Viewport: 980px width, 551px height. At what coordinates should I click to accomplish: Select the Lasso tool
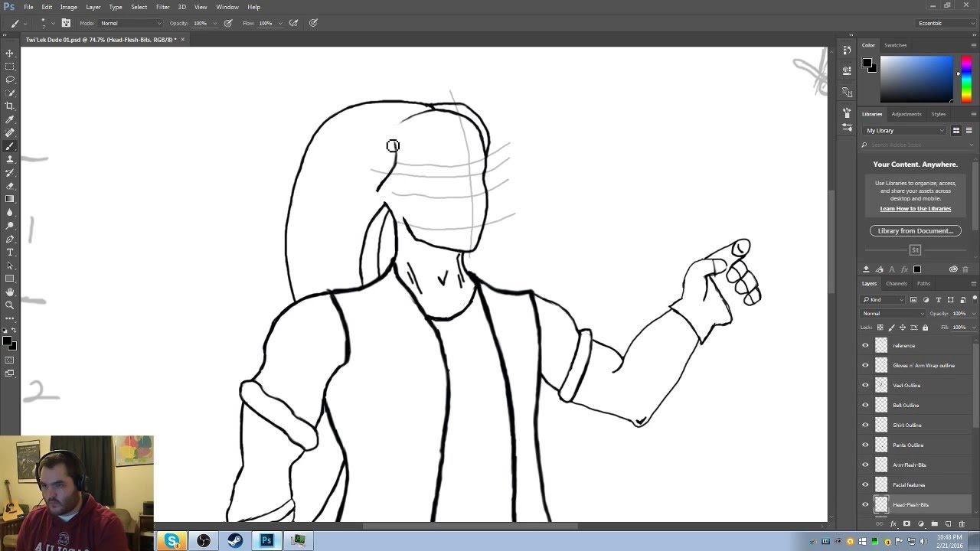pos(10,80)
